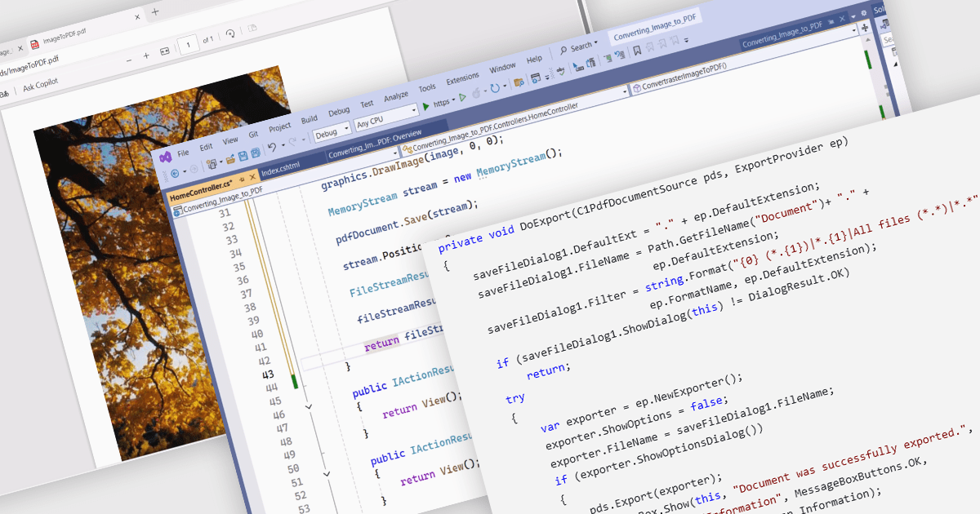
Task: Click the Undo arrow icon
Action: (272, 148)
